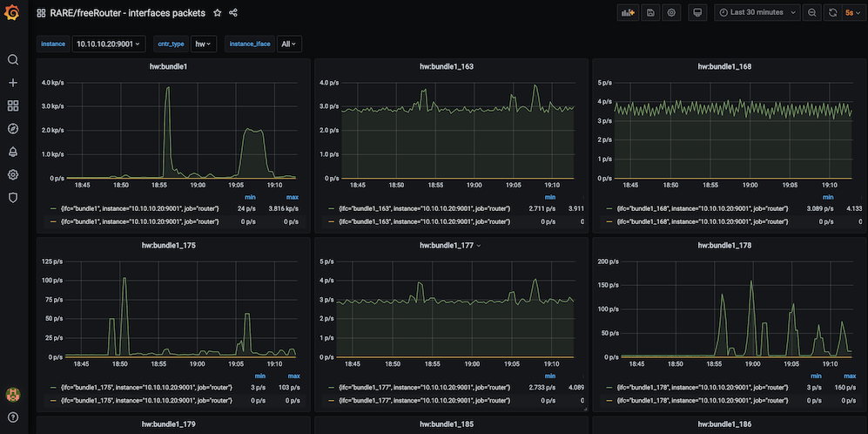
Task: Open the hw:bundle1_186 panel title menu
Action: pyautogui.click(x=724, y=424)
